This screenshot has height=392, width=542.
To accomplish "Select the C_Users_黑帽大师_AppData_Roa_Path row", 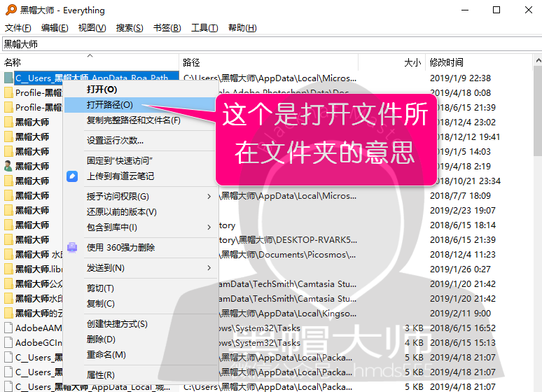I will tap(96, 78).
